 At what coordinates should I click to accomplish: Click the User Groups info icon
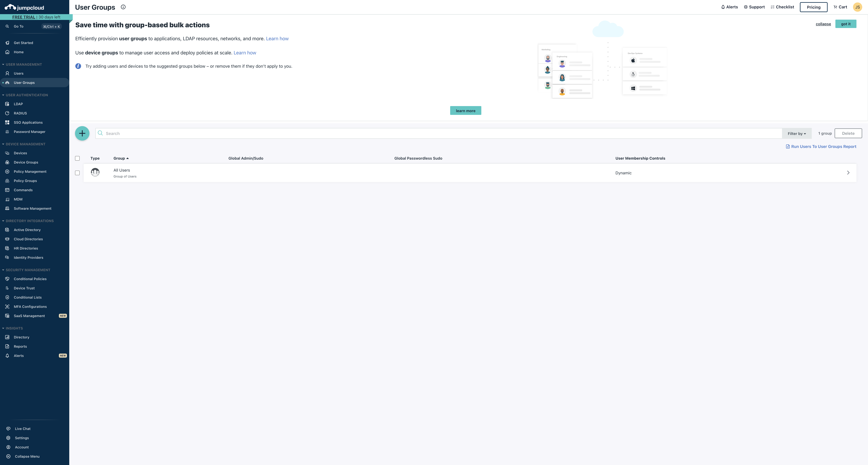coord(123,7)
